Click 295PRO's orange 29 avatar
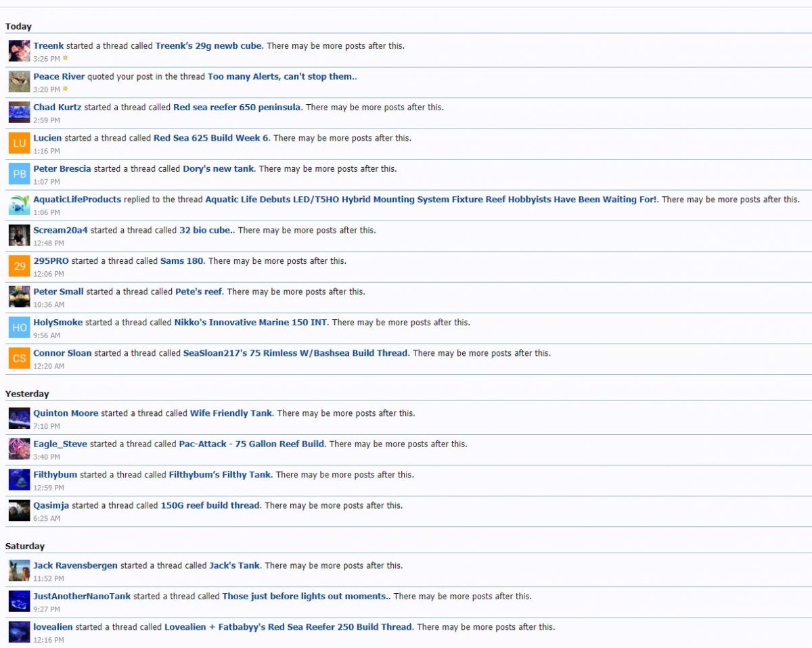 [x=20, y=266]
